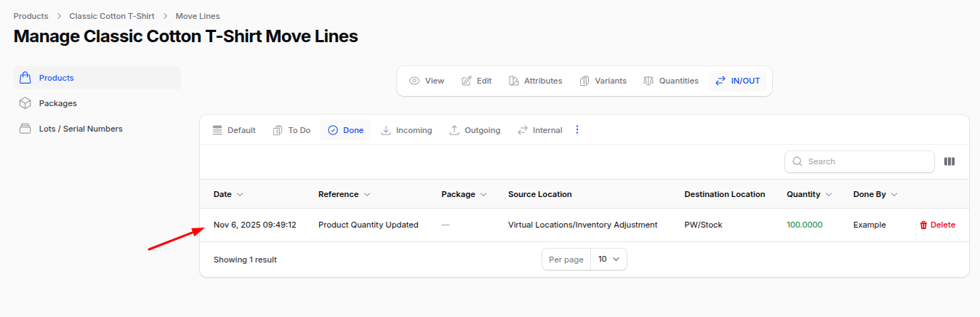
Task: Click the red Delete trash icon
Action: coord(923,225)
